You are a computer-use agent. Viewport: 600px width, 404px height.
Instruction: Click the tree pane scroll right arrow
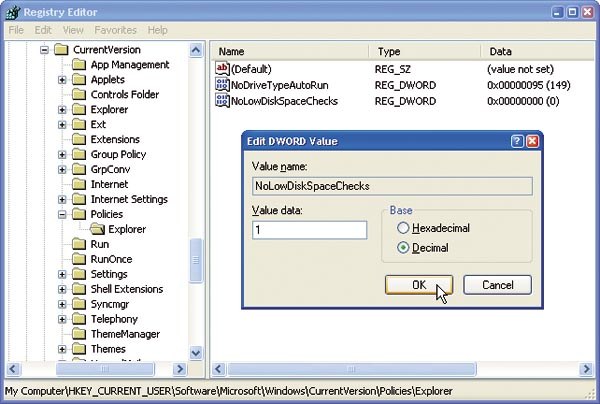click(179, 369)
